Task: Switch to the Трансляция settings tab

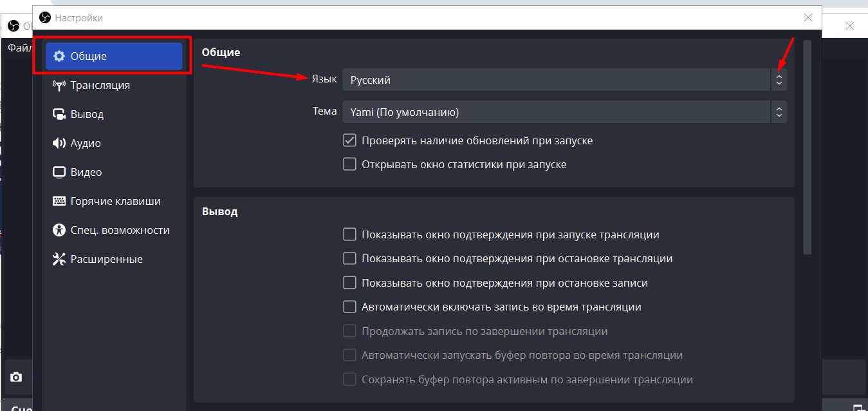Action: click(100, 85)
